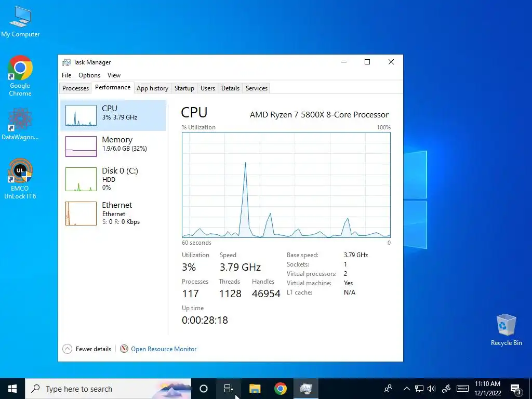Click the 'Virtual processors:' label

coord(312,274)
